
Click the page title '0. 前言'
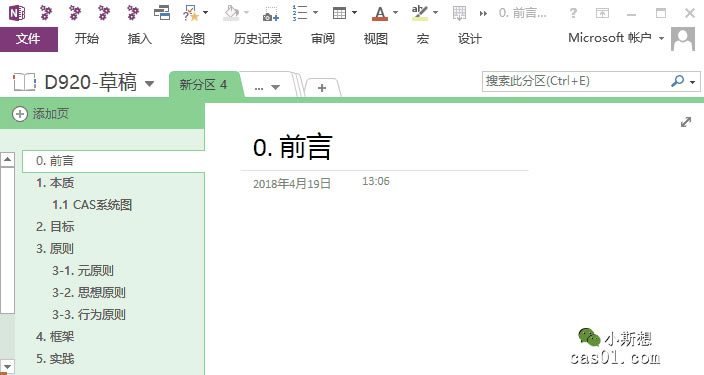tap(292, 147)
